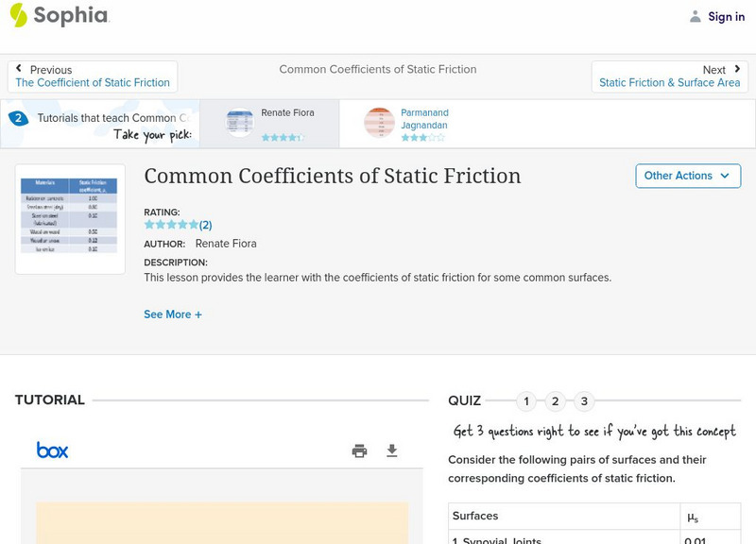This screenshot has height=544, width=756.
Task: Open the Other Actions dropdown
Action: point(687,176)
